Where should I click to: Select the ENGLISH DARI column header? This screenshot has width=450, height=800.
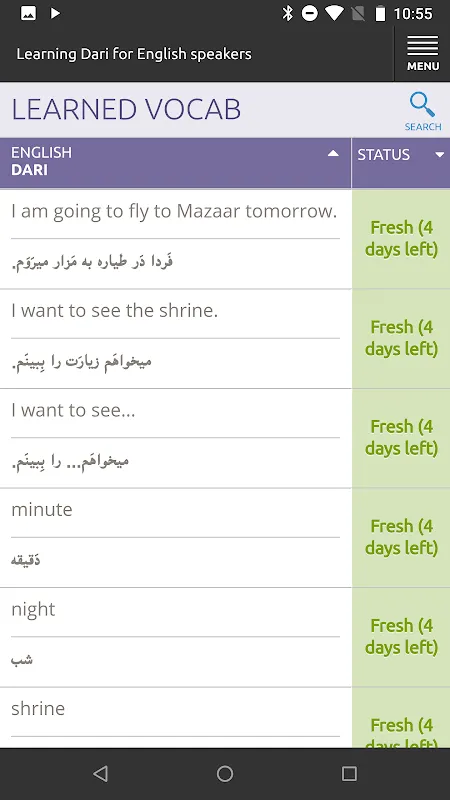tap(176, 163)
